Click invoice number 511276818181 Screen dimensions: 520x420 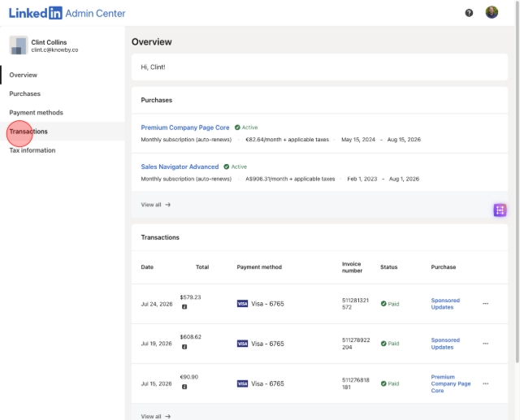pyautogui.click(x=356, y=383)
